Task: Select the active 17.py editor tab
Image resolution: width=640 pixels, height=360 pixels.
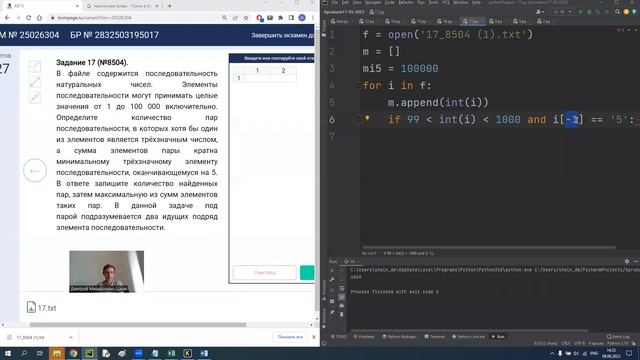Action: click(x=472, y=21)
